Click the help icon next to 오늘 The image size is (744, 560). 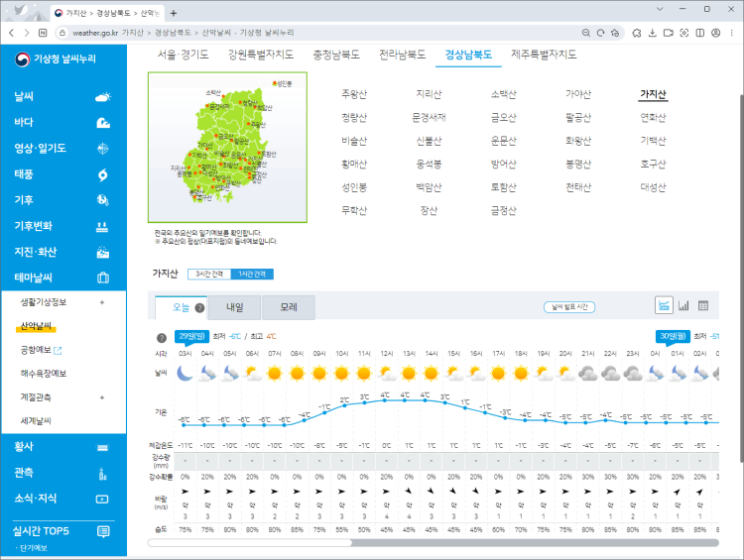pos(199,307)
